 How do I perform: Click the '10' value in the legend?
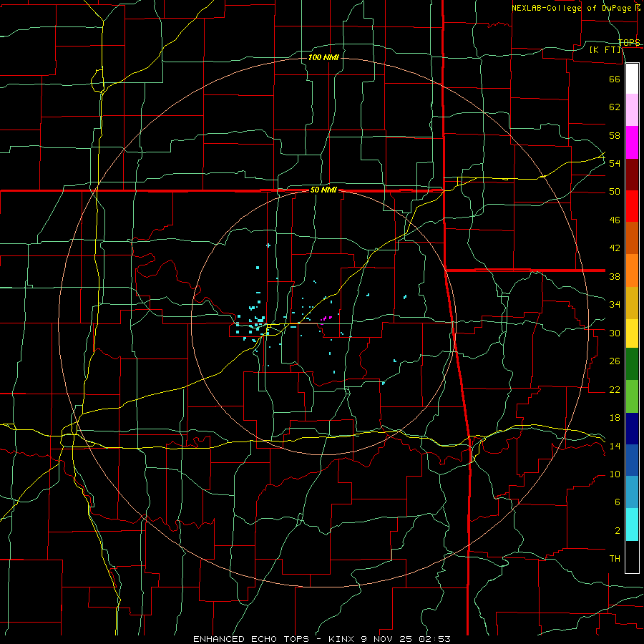[x=615, y=474]
